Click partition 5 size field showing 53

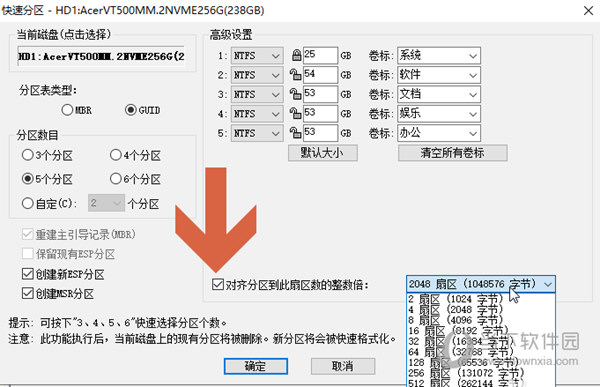(320, 133)
